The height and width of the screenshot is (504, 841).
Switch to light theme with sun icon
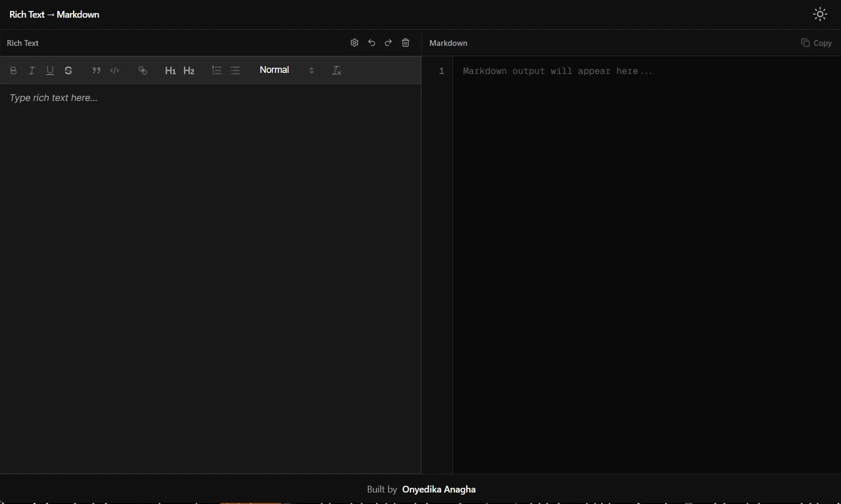click(820, 14)
